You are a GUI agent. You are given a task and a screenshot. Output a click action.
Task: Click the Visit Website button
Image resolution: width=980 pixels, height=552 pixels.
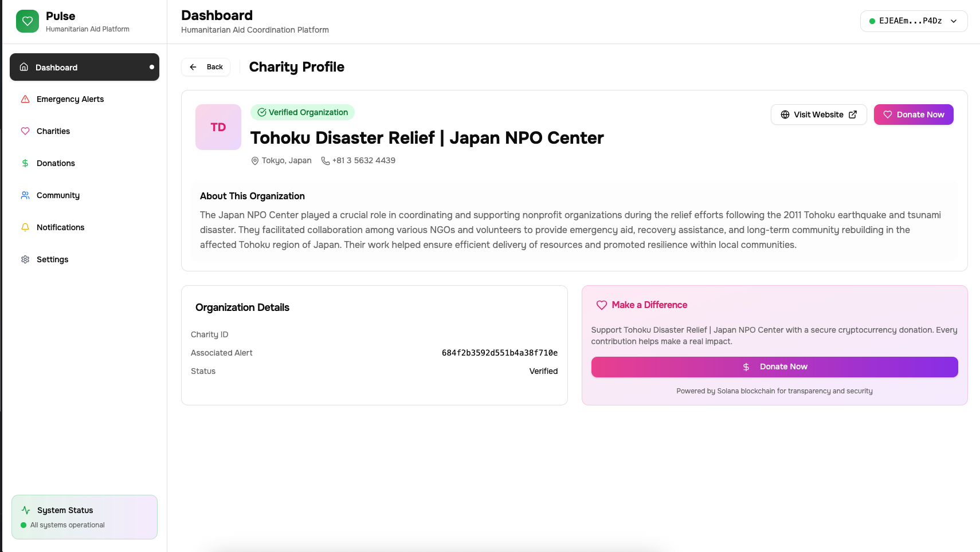tap(818, 115)
